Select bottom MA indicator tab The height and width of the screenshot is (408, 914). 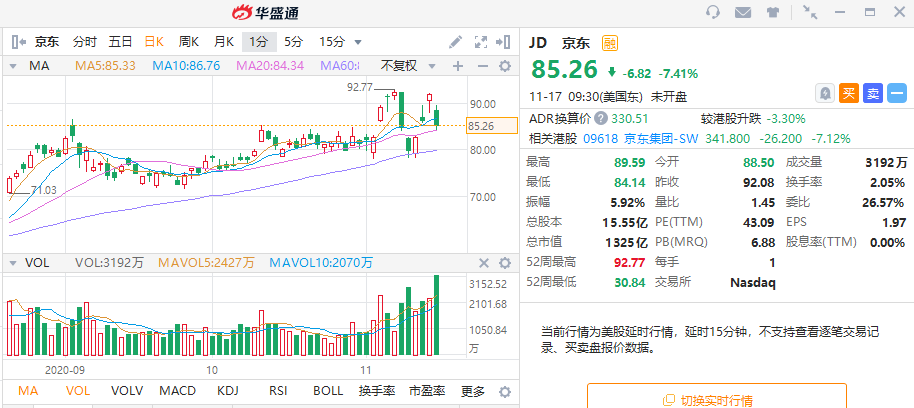coord(29,391)
